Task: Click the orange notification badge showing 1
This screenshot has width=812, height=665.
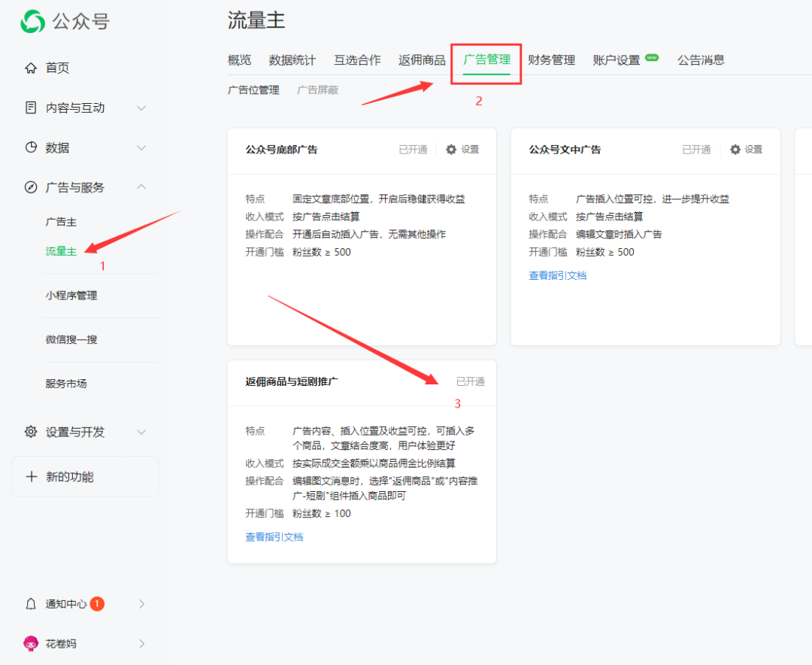Action: point(97,604)
